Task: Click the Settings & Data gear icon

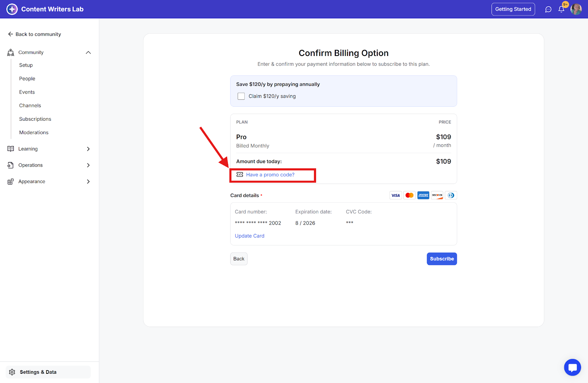Action: (12, 372)
